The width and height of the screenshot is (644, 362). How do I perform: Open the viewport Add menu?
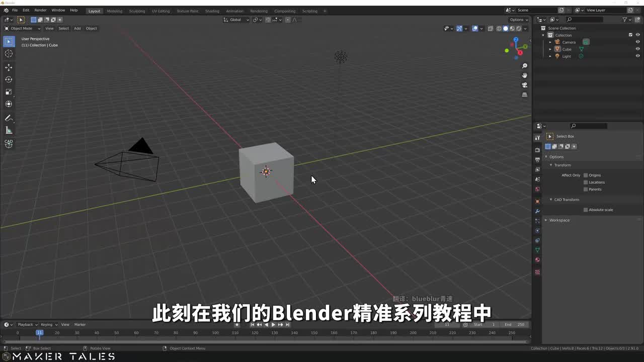click(77, 28)
